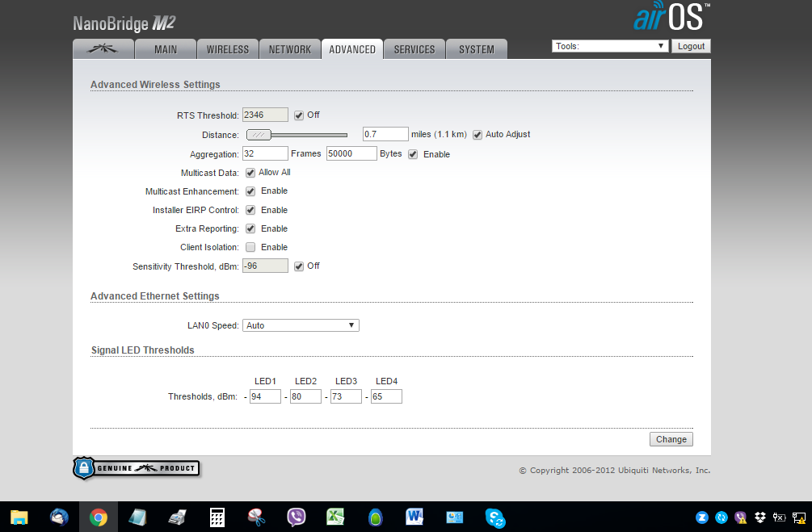Open the green egg-shaped app in taskbar
The image size is (812, 532).
[x=375, y=517]
